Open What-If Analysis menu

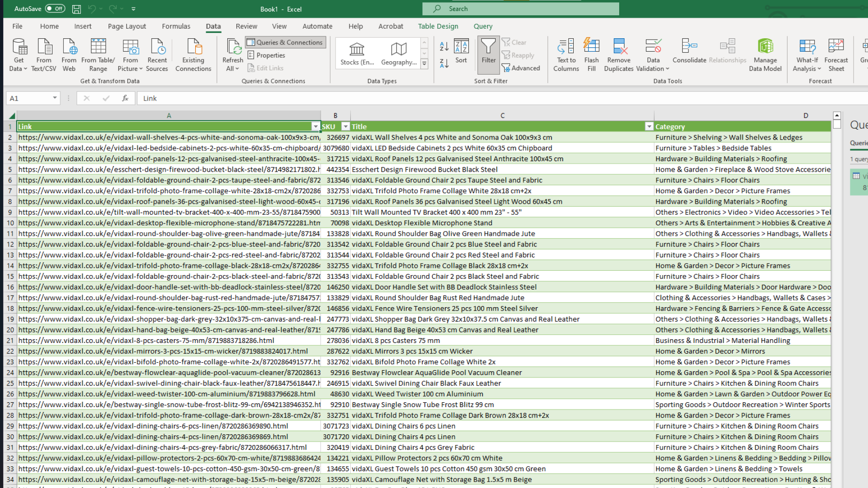point(807,55)
